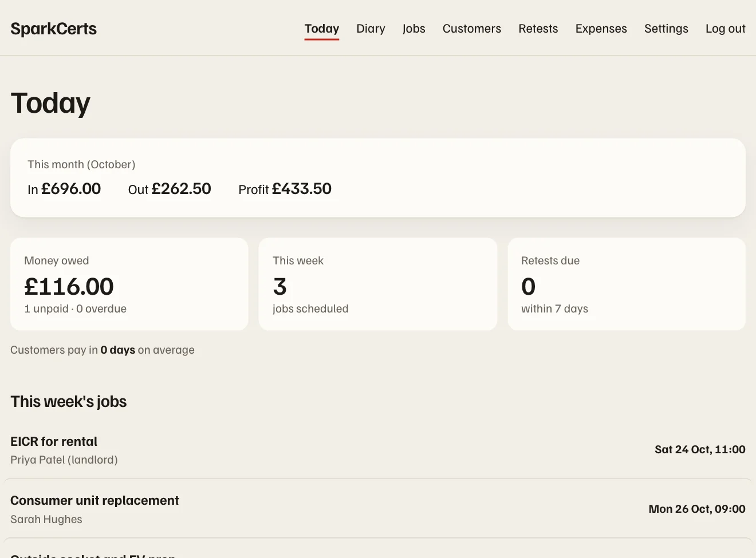This screenshot has height=558, width=756.
Task: Click the £696.00 income figure
Action: coord(71,189)
